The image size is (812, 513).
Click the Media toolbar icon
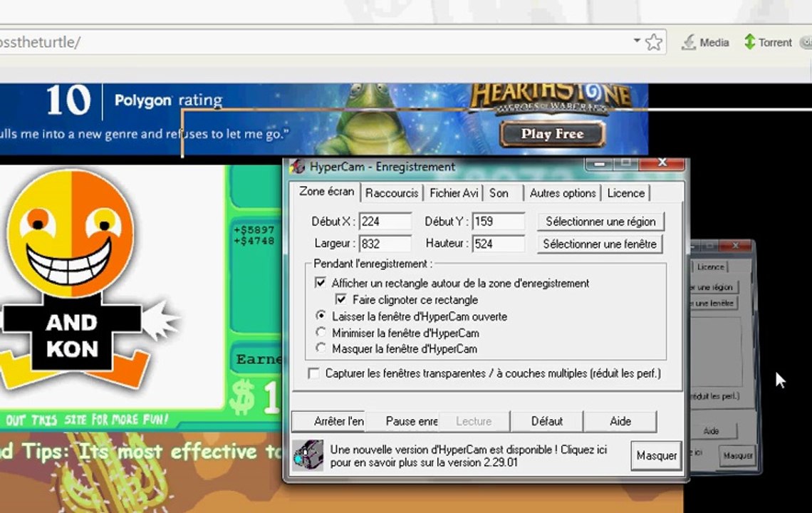tap(705, 42)
